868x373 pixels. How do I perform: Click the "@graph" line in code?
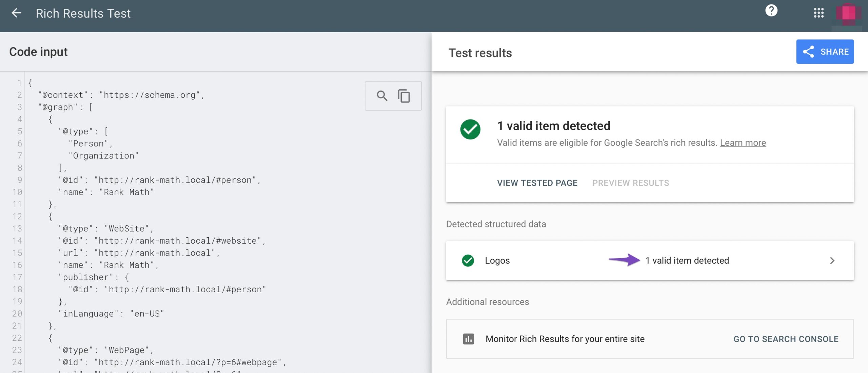(65, 107)
